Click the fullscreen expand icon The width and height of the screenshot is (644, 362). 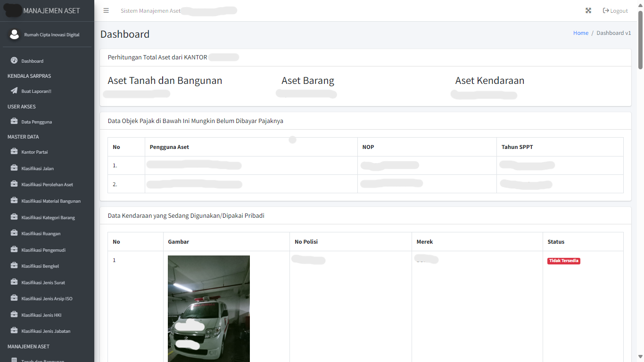[588, 11]
